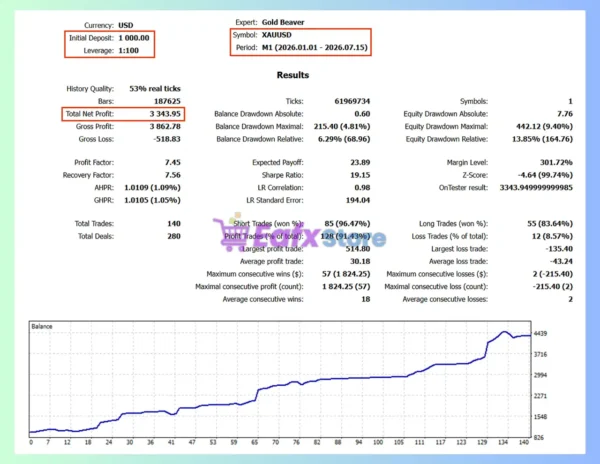The image size is (600, 464).
Task: Click Long Trades value 55 (83.64%)
Action: pos(550,224)
